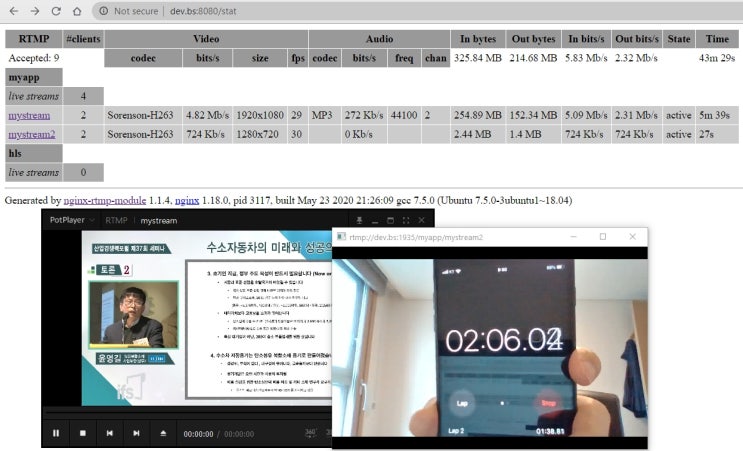The width and height of the screenshot is (743, 451).
Task: Click the mystream2 stopwatch video area
Action: (490, 347)
